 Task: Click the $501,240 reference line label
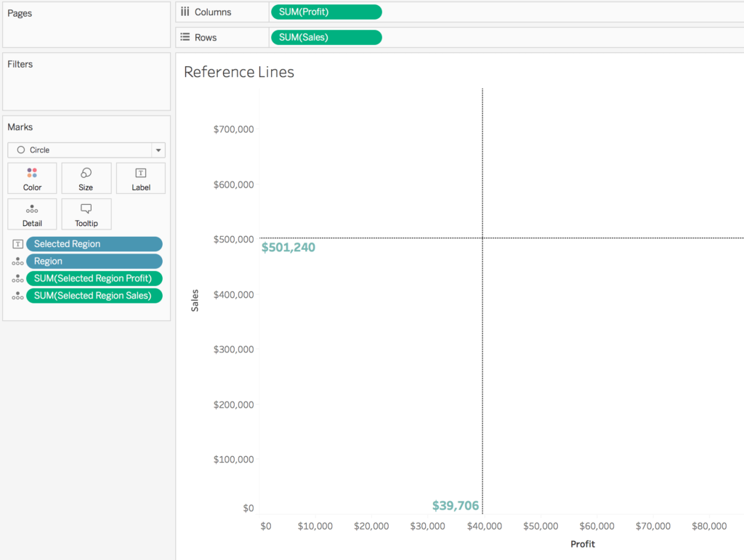288,247
